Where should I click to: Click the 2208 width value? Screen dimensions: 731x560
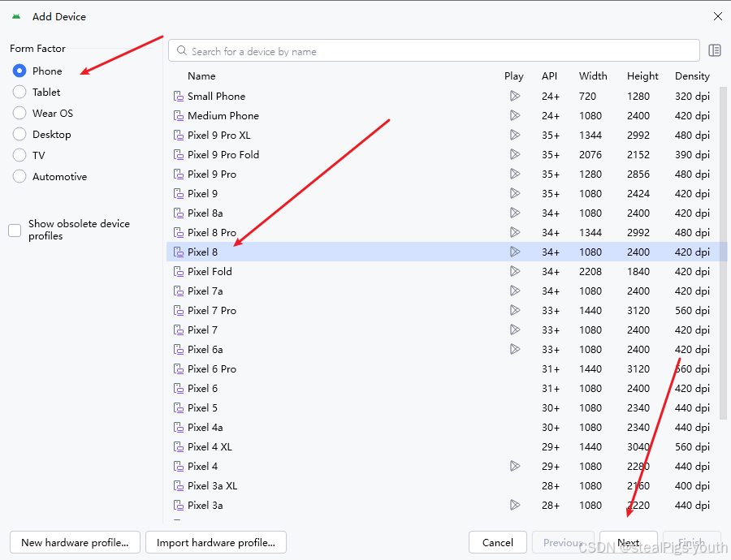pyautogui.click(x=590, y=272)
